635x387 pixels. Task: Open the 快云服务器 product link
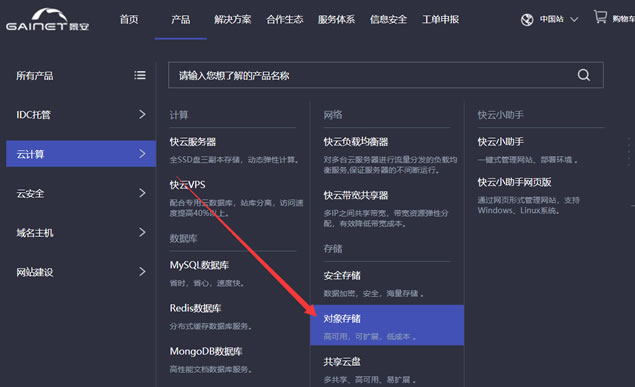click(x=193, y=142)
